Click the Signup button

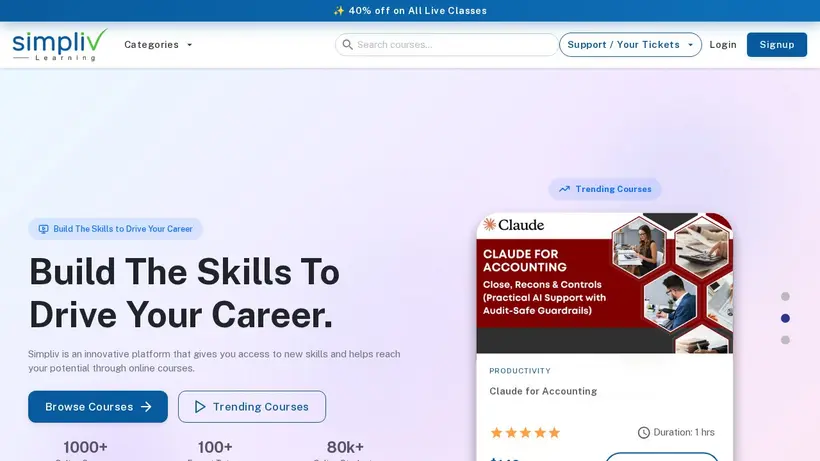tap(777, 45)
